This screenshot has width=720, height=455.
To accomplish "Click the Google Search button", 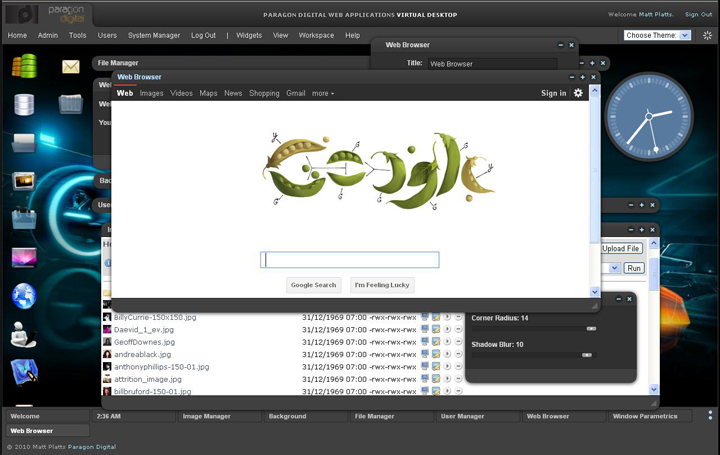I will [314, 285].
